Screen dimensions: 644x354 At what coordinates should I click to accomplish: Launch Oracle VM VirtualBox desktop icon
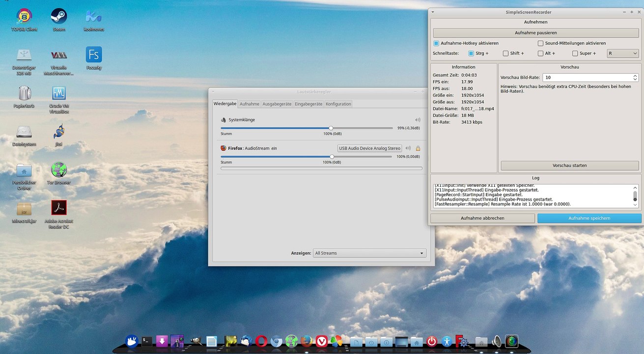(59, 93)
